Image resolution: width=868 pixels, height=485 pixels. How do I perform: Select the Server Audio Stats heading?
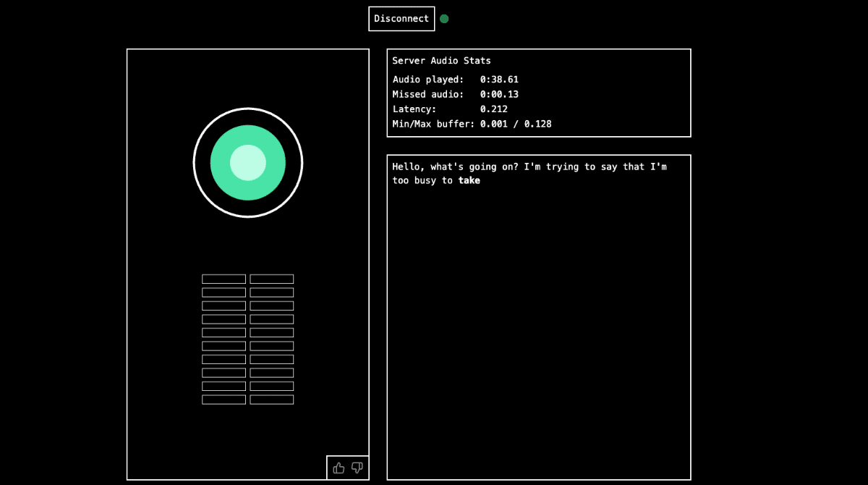(441, 61)
